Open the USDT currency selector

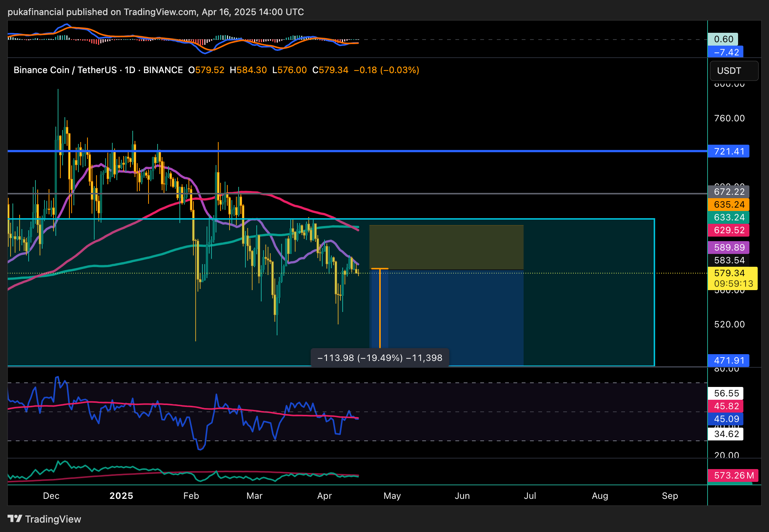coord(734,71)
